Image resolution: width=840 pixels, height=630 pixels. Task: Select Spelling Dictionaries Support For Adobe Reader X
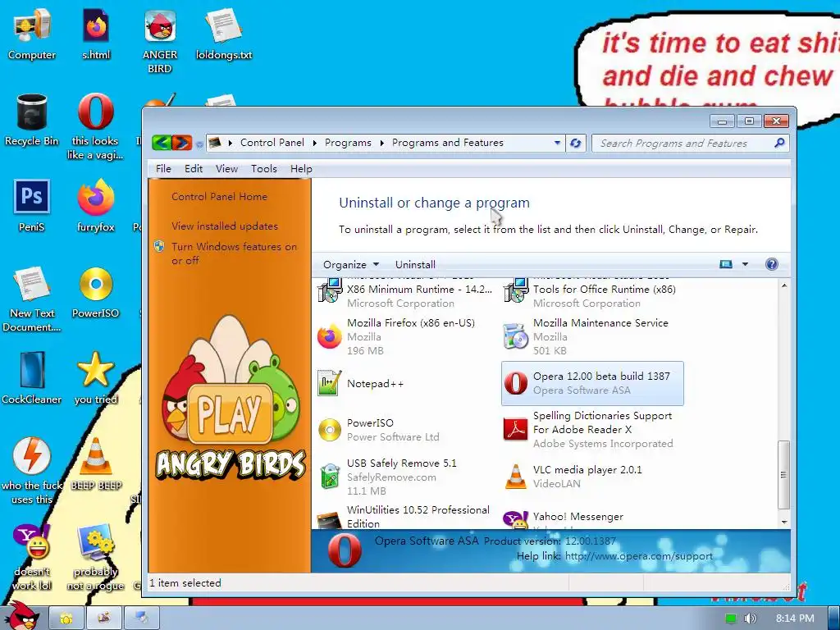[592, 430]
